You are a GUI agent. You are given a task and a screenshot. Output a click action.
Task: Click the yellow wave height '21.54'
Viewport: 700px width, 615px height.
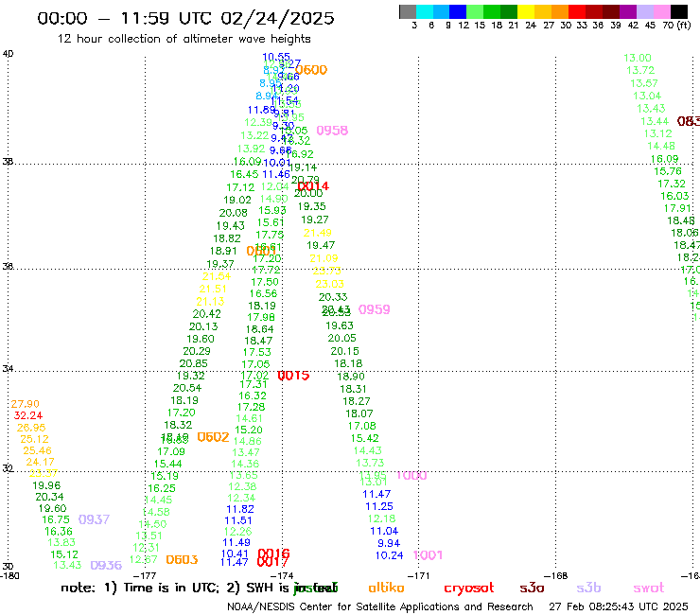(217, 276)
